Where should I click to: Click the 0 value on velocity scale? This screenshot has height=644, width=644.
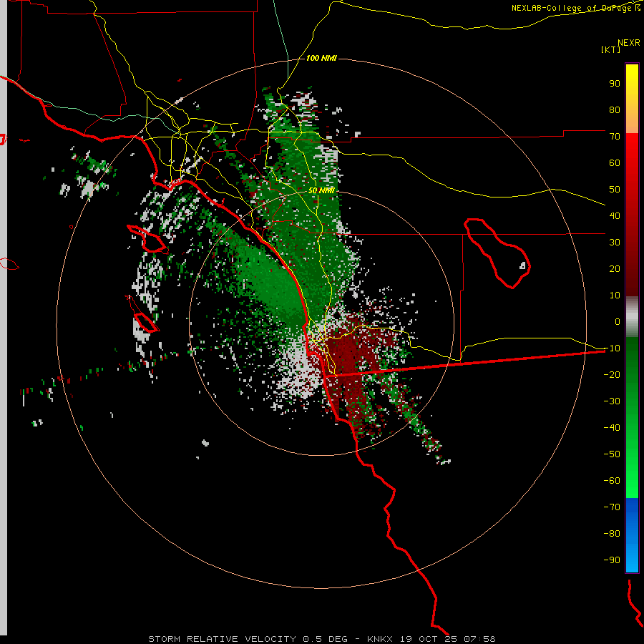618,322
